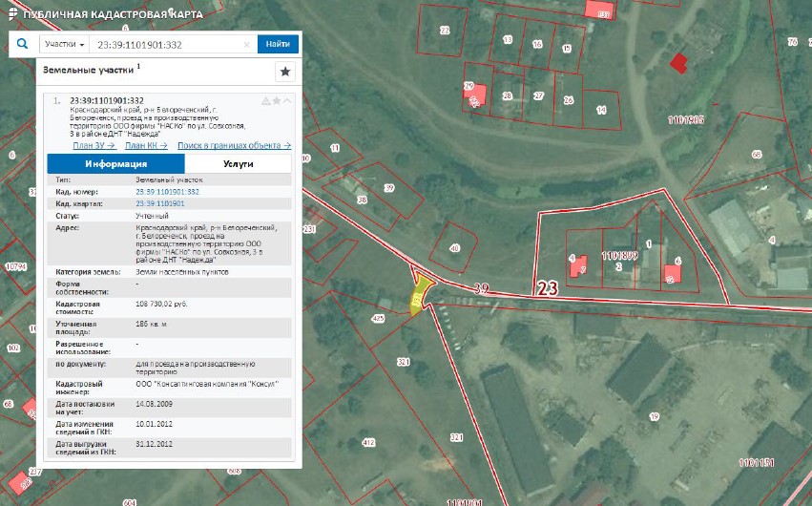
Task: Open the План ЗУ link
Action: pos(94,145)
